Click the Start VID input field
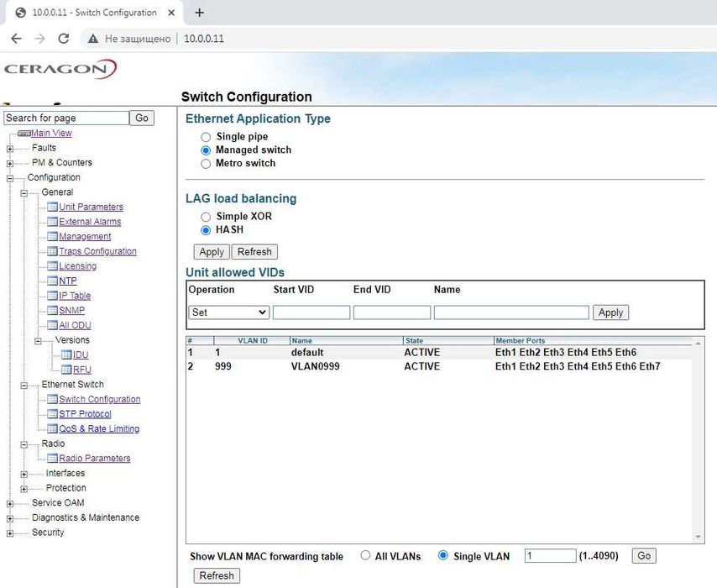 pyautogui.click(x=311, y=312)
